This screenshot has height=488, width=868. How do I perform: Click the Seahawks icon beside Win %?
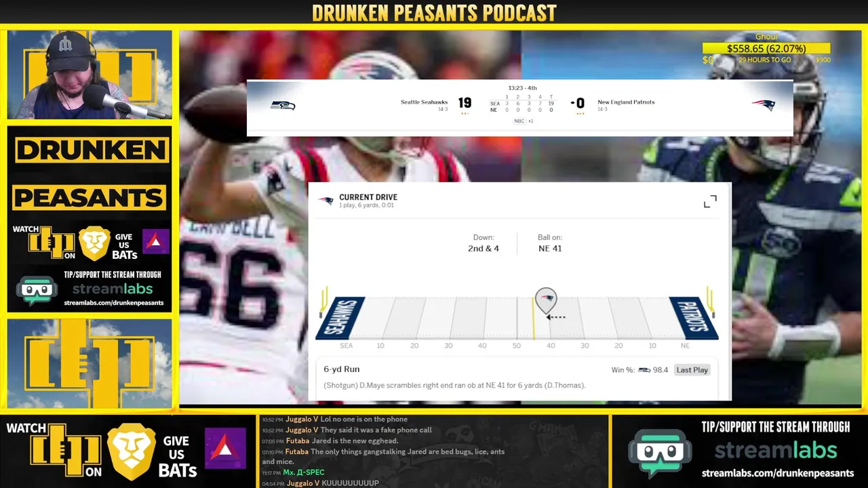(x=644, y=370)
